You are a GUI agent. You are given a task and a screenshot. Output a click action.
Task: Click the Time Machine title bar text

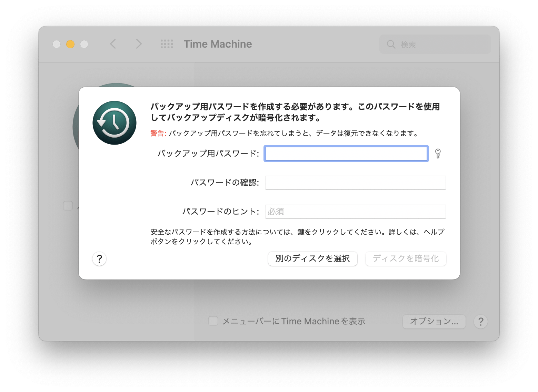(218, 44)
